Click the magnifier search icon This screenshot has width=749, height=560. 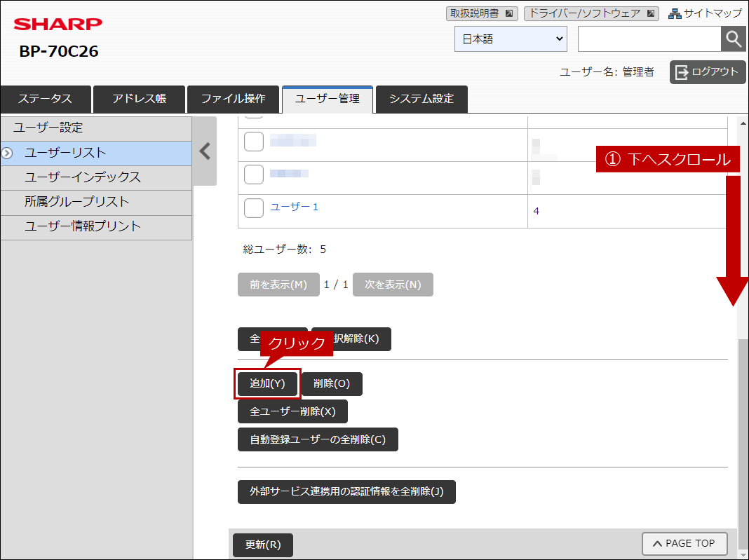(733, 39)
